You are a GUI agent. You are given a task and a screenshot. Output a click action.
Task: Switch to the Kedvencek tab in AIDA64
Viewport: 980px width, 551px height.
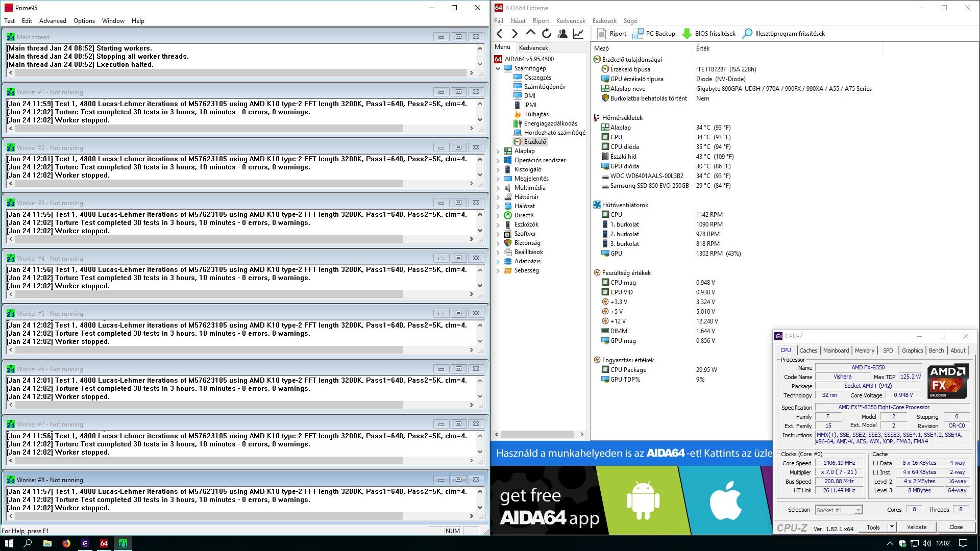click(x=533, y=47)
